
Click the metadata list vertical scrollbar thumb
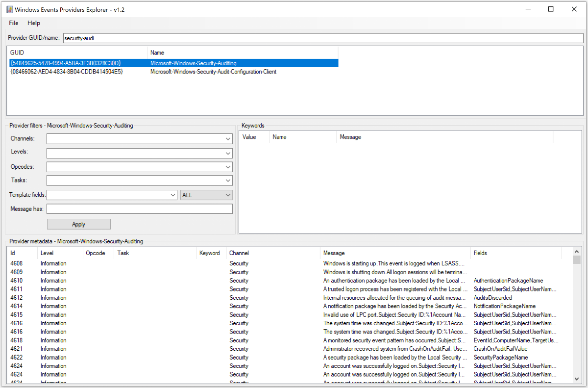click(577, 260)
